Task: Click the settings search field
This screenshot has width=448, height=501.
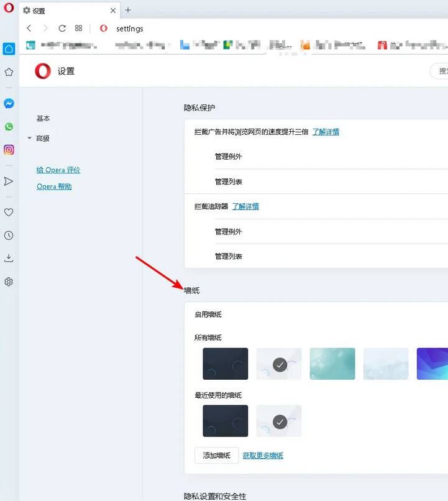Action: click(x=439, y=71)
